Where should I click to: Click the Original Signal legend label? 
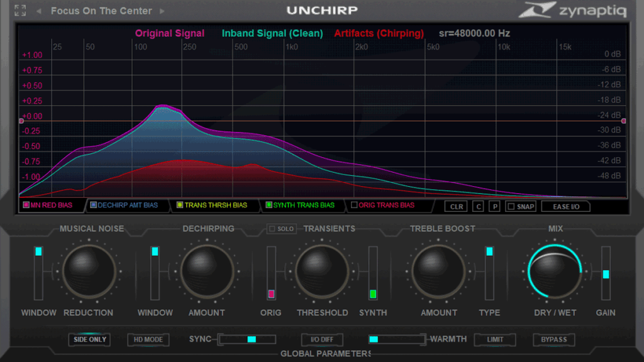tap(170, 33)
